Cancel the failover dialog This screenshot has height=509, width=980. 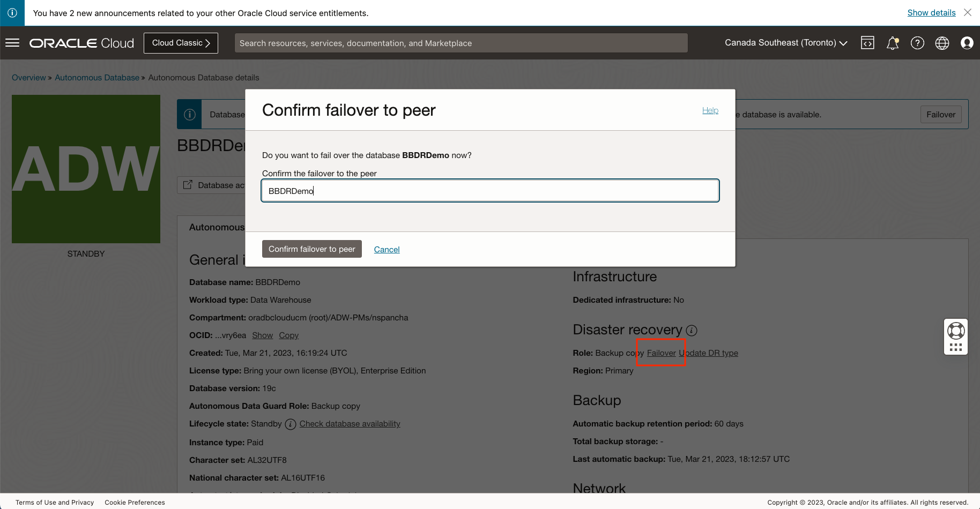[387, 250]
